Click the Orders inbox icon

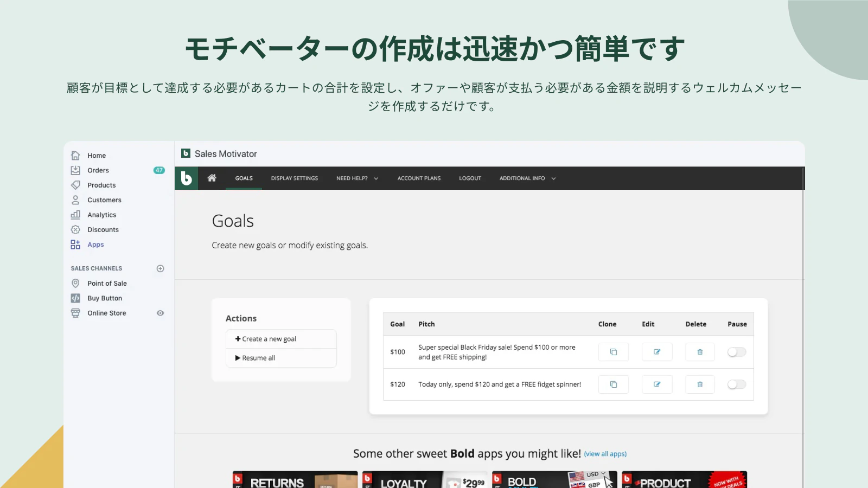tap(75, 170)
